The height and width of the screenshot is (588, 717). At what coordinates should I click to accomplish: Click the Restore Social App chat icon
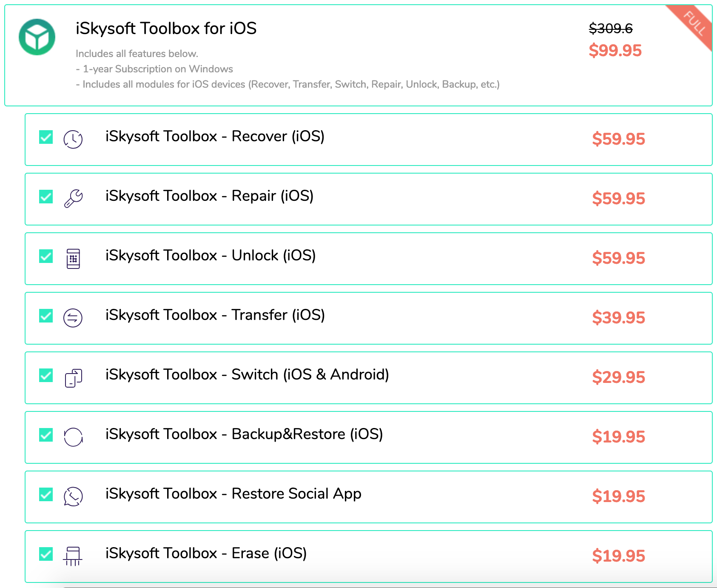(73, 497)
